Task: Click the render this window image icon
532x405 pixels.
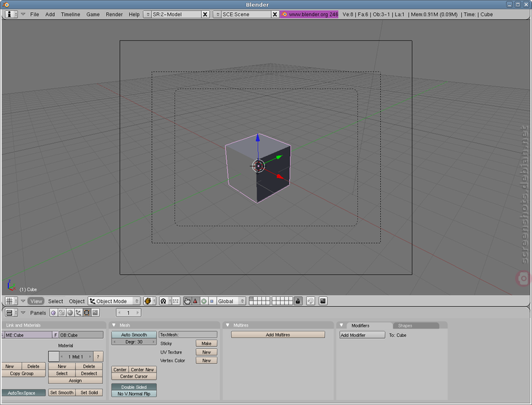Action: (x=323, y=301)
